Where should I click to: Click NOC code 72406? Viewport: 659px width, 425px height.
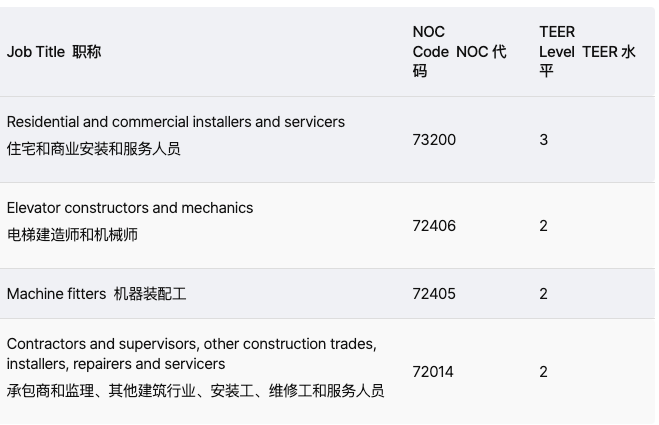434,226
